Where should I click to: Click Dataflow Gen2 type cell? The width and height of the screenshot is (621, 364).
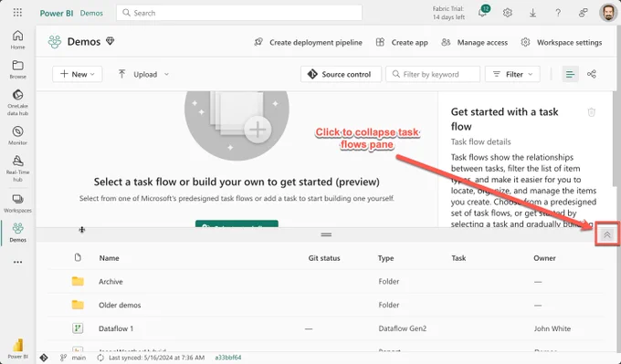pyautogui.click(x=403, y=328)
